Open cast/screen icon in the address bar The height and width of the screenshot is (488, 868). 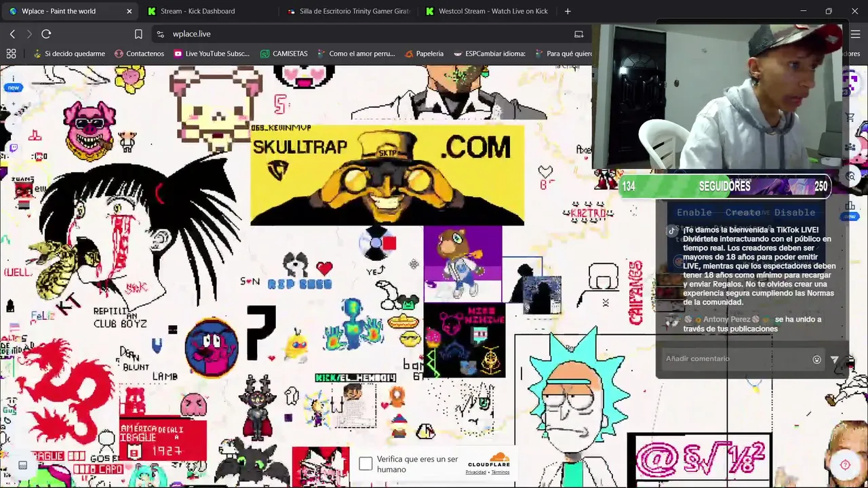click(578, 34)
